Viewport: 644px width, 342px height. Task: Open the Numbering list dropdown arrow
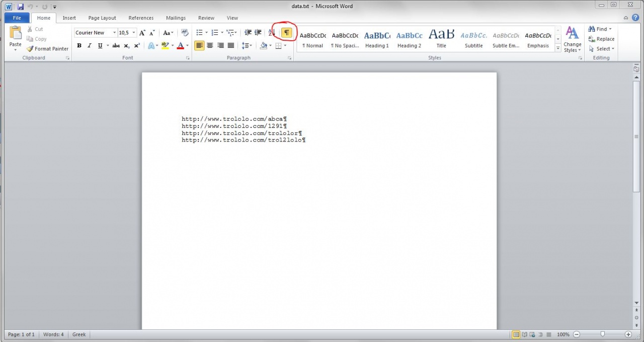pos(222,33)
